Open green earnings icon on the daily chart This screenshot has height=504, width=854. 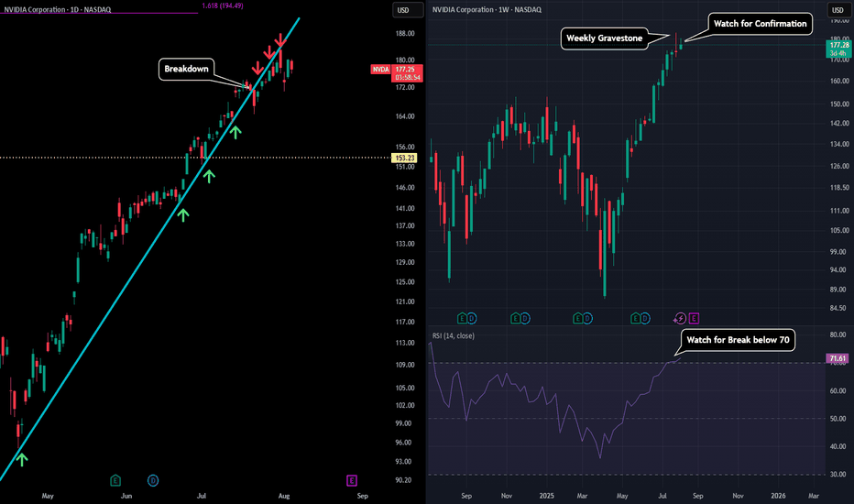pyautogui.click(x=115, y=480)
